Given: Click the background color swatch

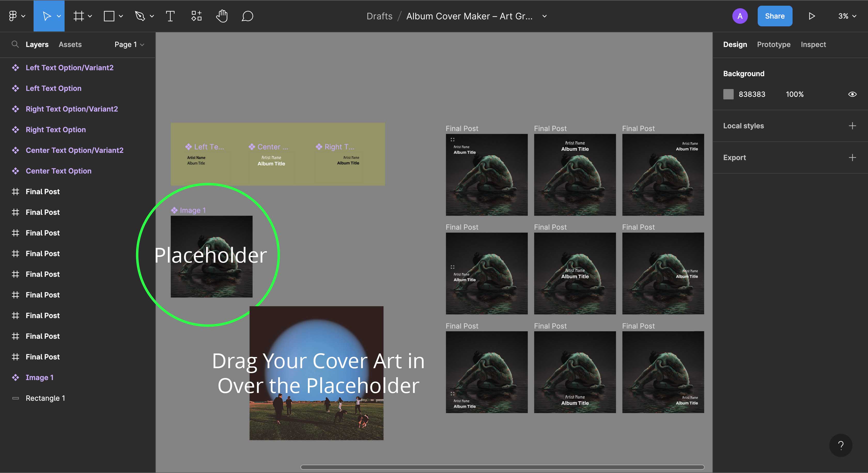Looking at the screenshot, I should click(728, 94).
